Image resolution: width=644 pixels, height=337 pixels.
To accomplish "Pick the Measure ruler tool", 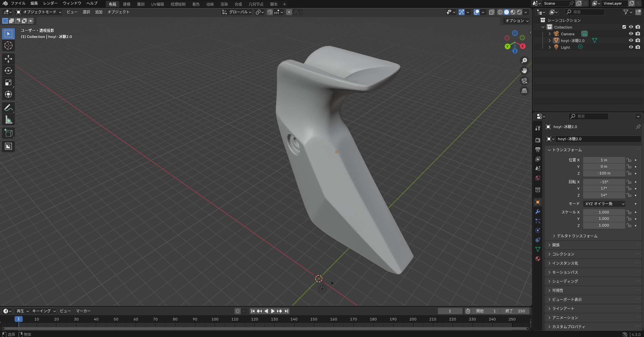I will coord(8,120).
